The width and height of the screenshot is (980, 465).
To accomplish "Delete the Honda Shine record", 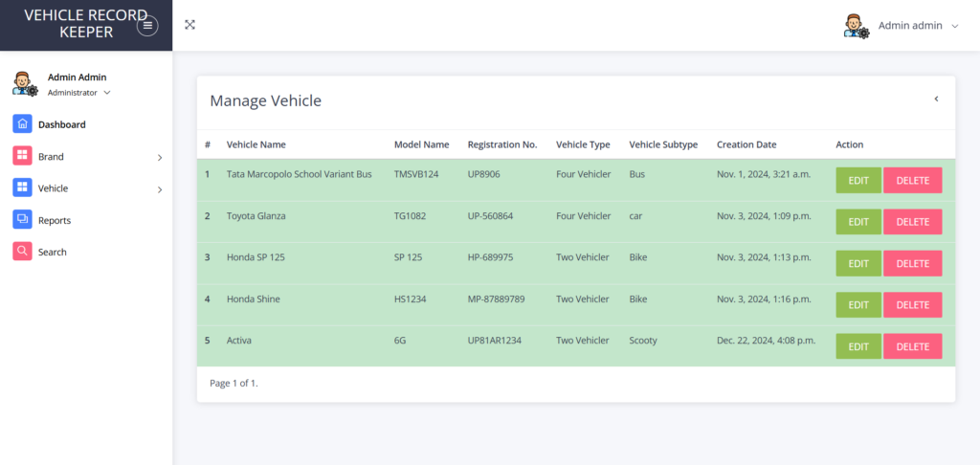I will (x=912, y=305).
